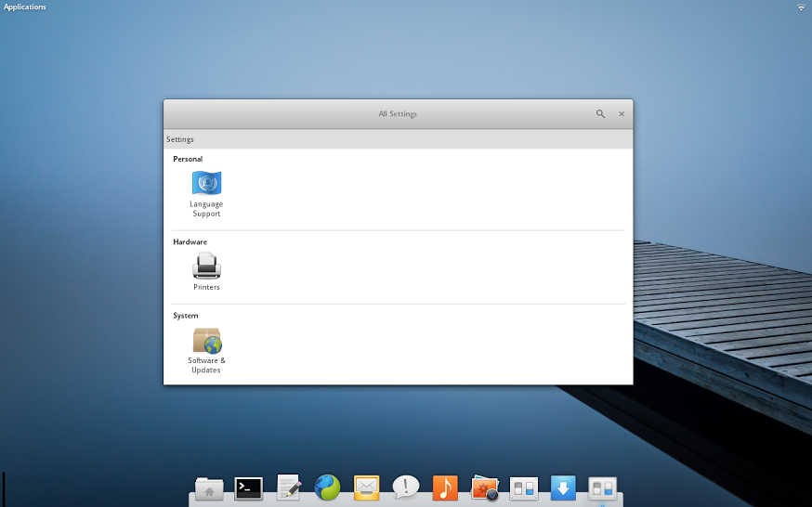
Task: Close the All Settings window
Action: [622, 114]
